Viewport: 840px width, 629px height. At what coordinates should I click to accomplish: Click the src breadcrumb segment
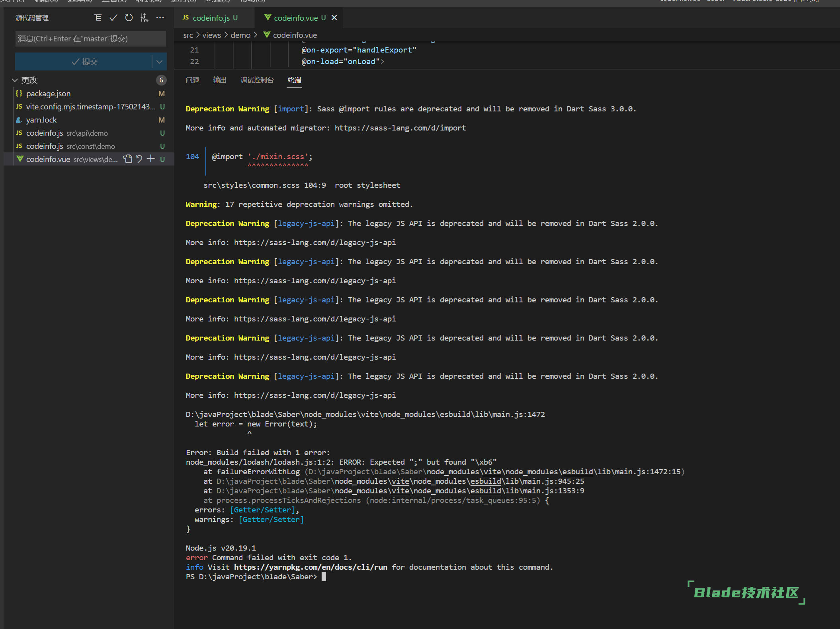point(188,35)
